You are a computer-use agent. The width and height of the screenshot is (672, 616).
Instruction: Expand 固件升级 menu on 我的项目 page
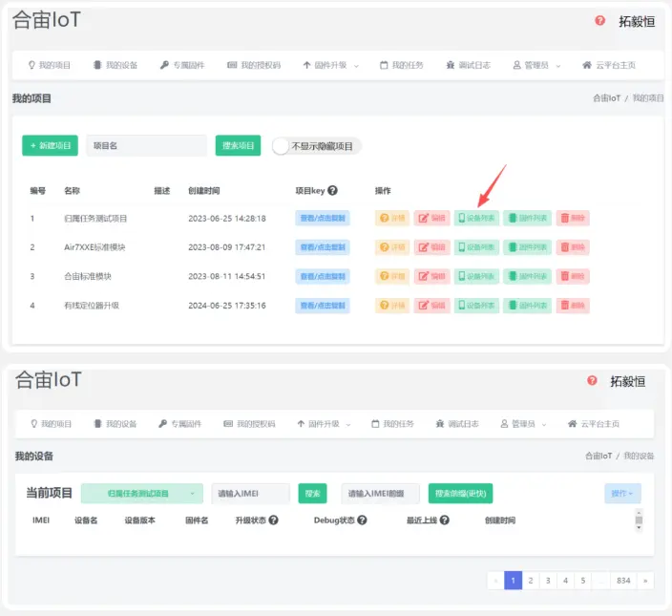coord(330,65)
